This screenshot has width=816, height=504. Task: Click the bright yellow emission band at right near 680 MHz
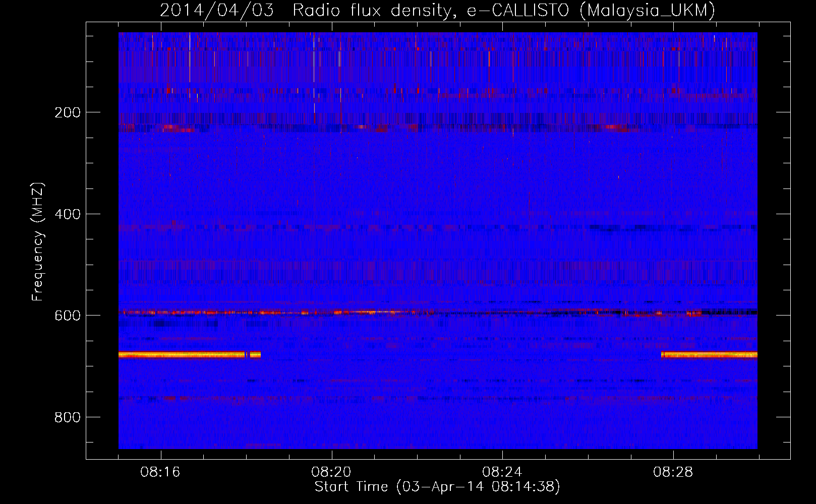pos(709,355)
